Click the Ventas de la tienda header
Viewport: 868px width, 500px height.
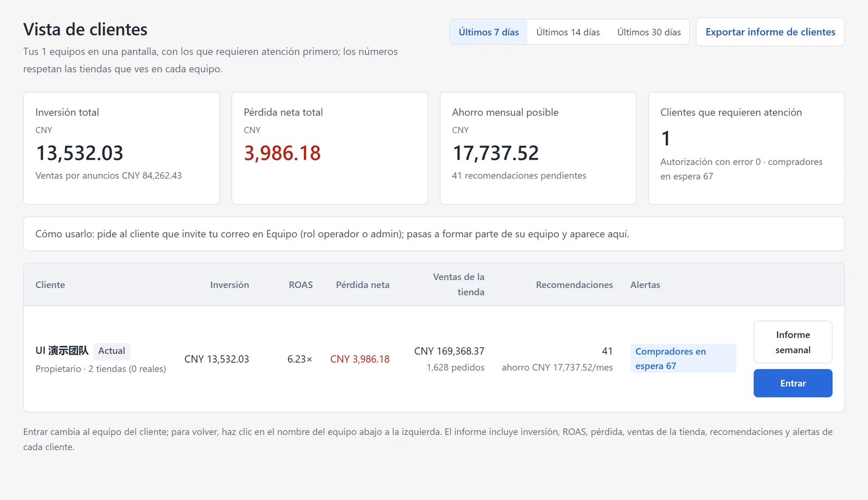click(x=458, y=284)
